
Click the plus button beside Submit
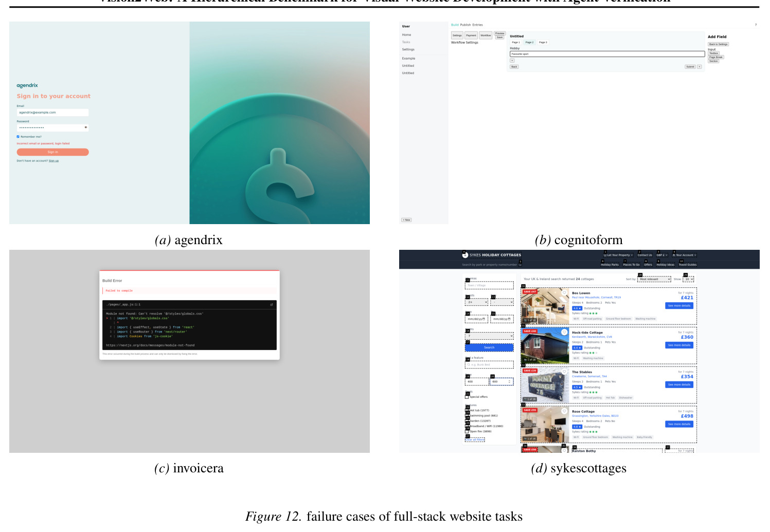tap(700, 67)
